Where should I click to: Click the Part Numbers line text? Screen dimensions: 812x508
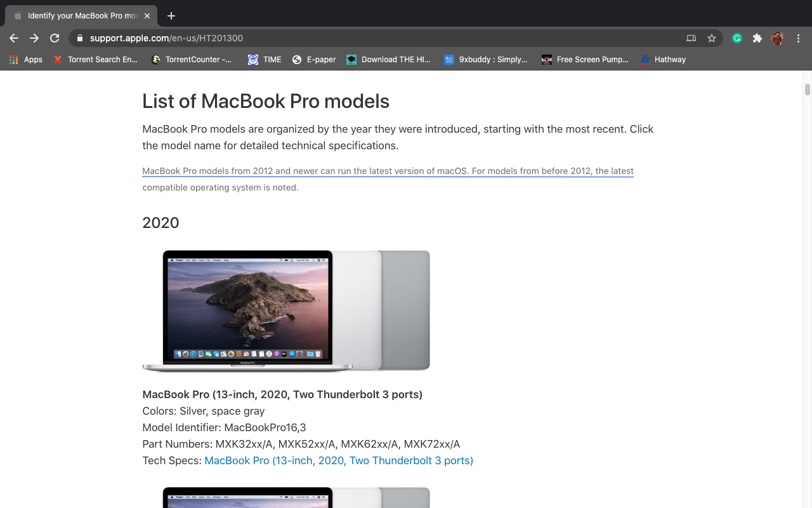301,444
